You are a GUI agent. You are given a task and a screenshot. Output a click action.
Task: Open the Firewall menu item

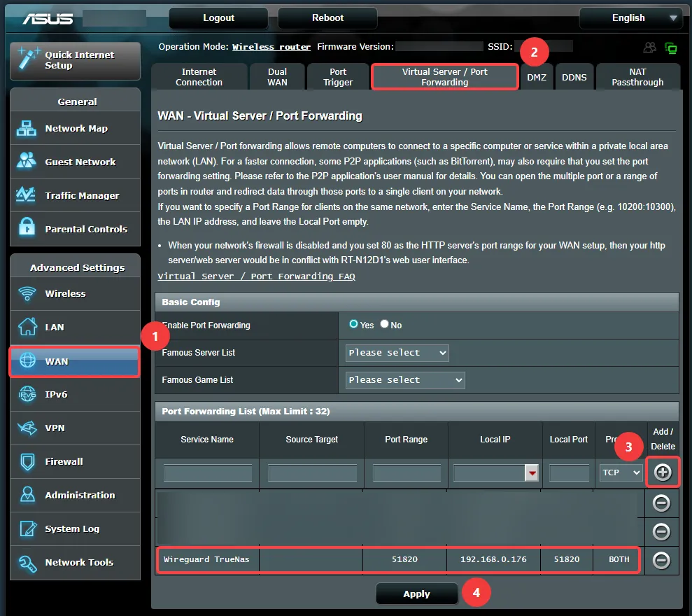point(76,461)
